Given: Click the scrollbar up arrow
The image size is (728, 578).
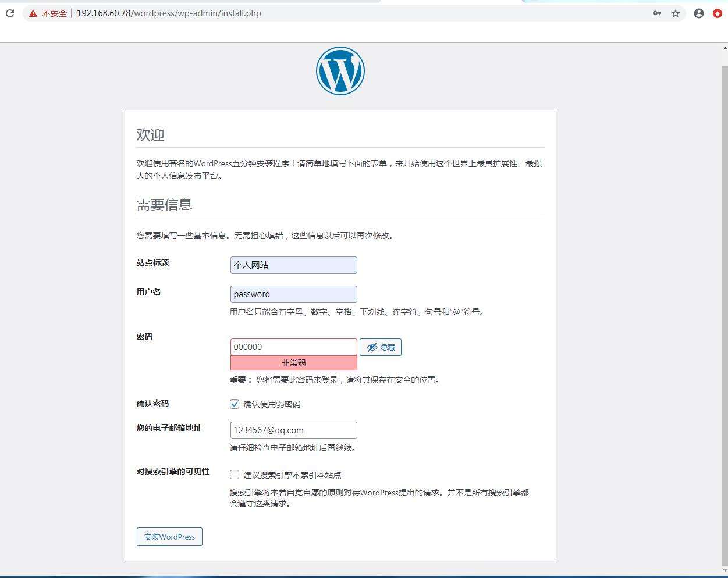Looking at the screenshot, I should click(725, 49).
